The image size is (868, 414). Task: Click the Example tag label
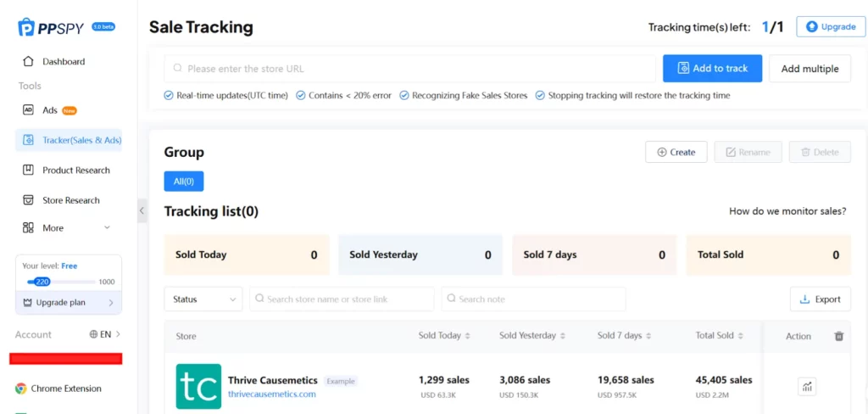pos(341,381)
